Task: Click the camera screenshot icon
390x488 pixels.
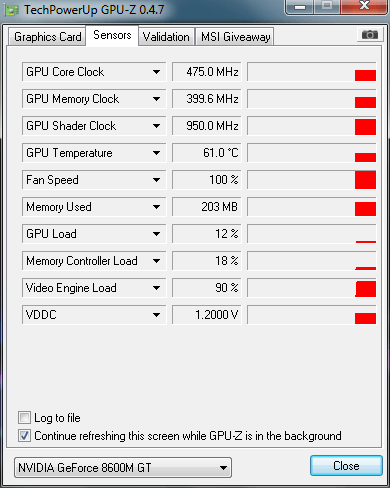Action: pyautogui.click(x=369, y=34)
